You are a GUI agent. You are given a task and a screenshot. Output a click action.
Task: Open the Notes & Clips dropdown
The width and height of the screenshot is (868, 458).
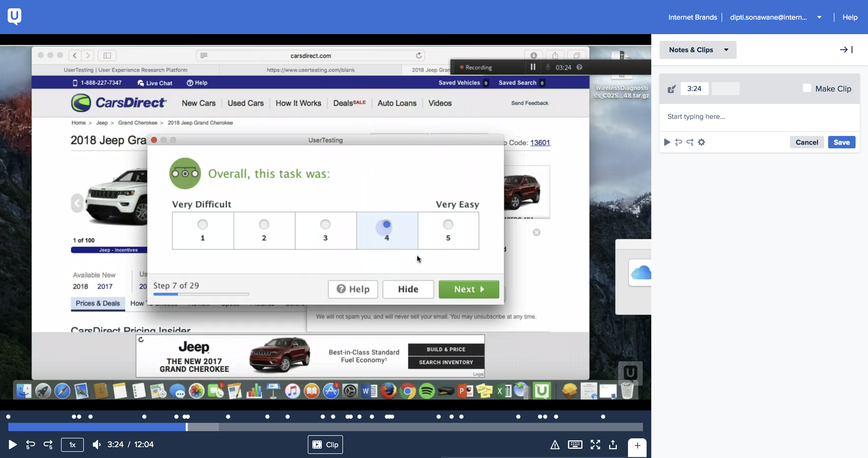(698, 50)
